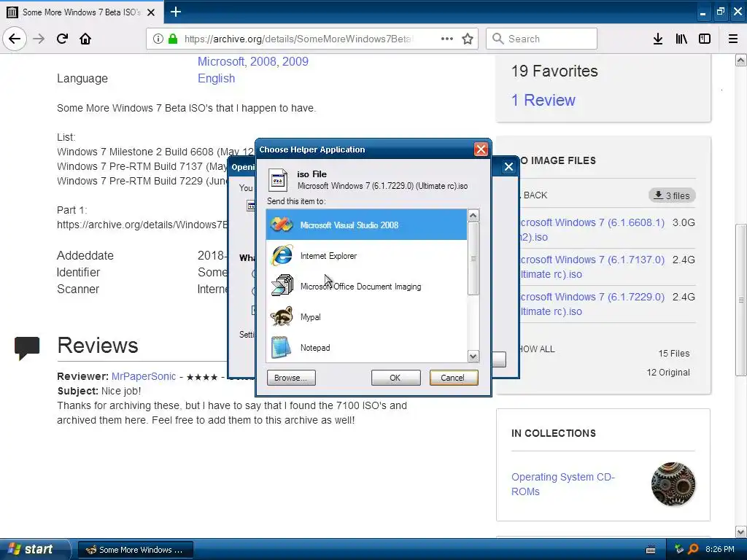Confirm with OK in helper dialog
This screenshot has height=560, width=747.
pos(395,378)
